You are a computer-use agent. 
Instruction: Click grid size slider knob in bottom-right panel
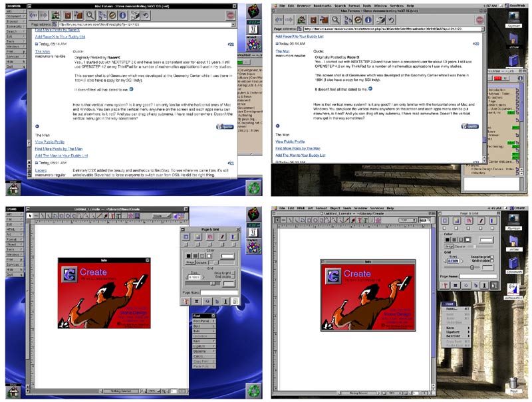472,267
